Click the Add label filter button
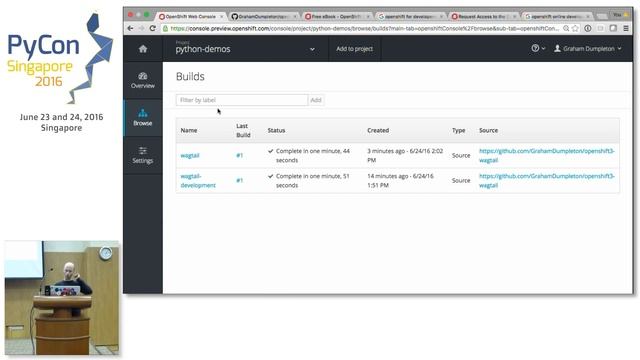The height and width of the screenshot is (360, 640). click(316, 100)
